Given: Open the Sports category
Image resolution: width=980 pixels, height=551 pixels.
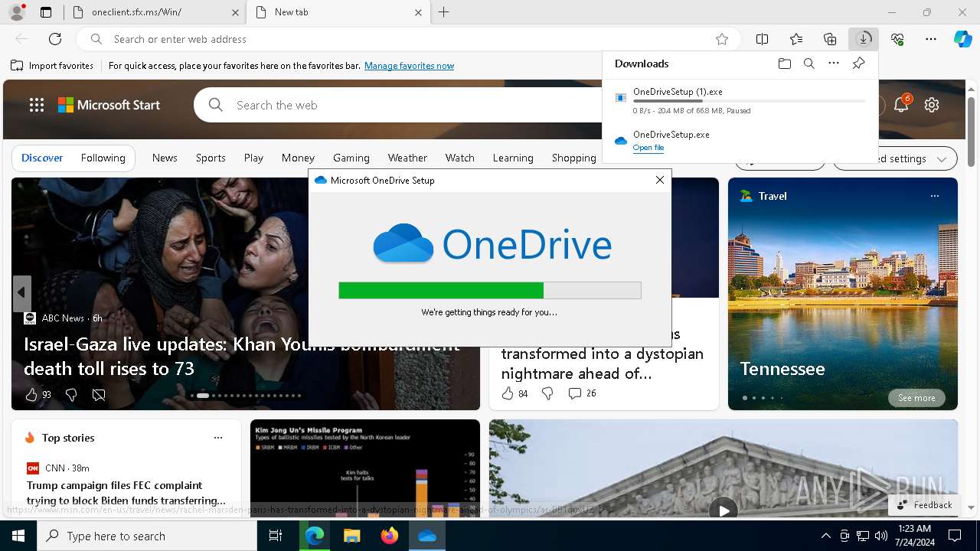Looking at the screenshot, I should 211,158.
